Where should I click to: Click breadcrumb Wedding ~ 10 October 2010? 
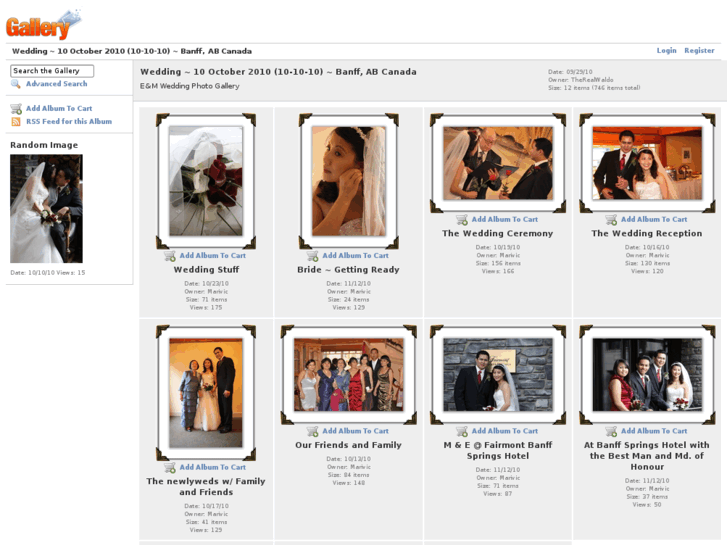[132, 51]
